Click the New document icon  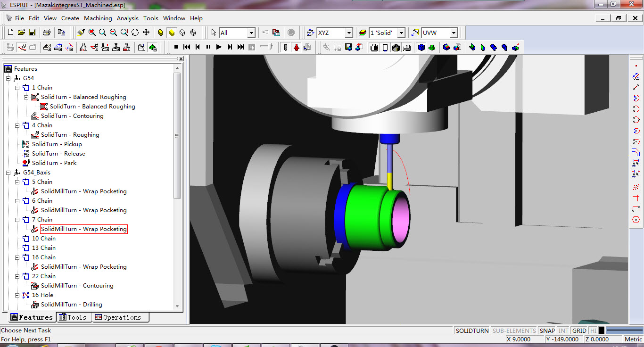[10, 33]
